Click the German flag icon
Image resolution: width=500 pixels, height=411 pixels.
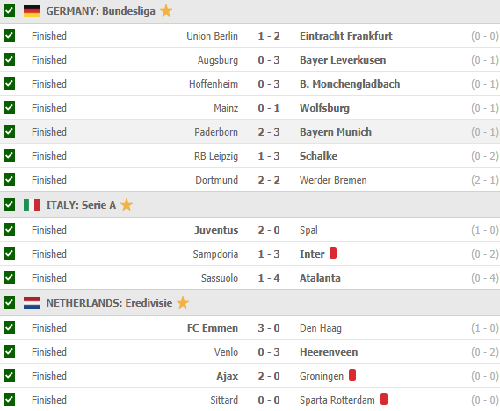point(32,11)
